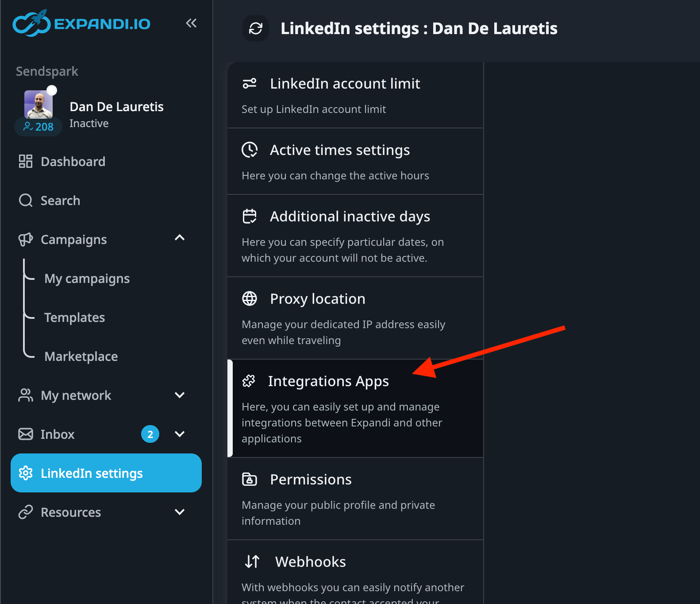Image resolution: width=700 pixels, height=604 pixels.
Task: Click 'Manage your dedicated IP address' description
Action: (x=343, y=333)
